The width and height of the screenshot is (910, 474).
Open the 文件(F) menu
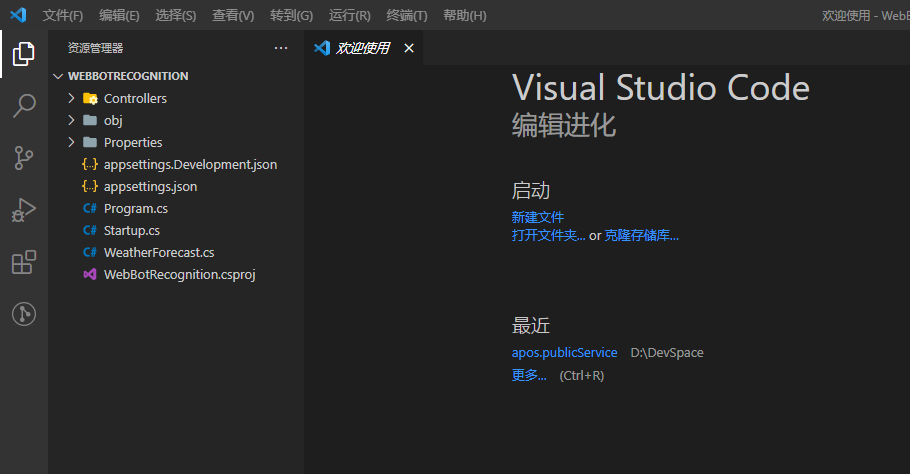point(63,16)
